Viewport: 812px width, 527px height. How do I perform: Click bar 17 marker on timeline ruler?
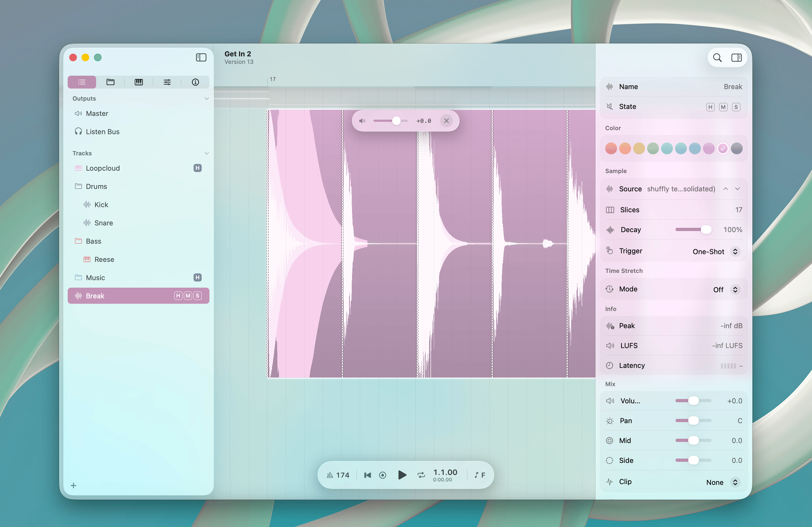coord(273,79)
